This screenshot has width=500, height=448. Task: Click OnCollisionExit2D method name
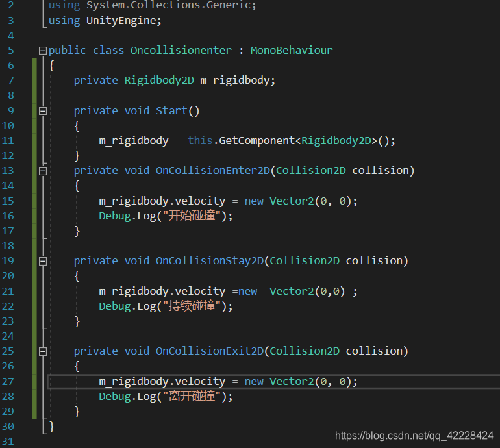(x=210, y=351)
